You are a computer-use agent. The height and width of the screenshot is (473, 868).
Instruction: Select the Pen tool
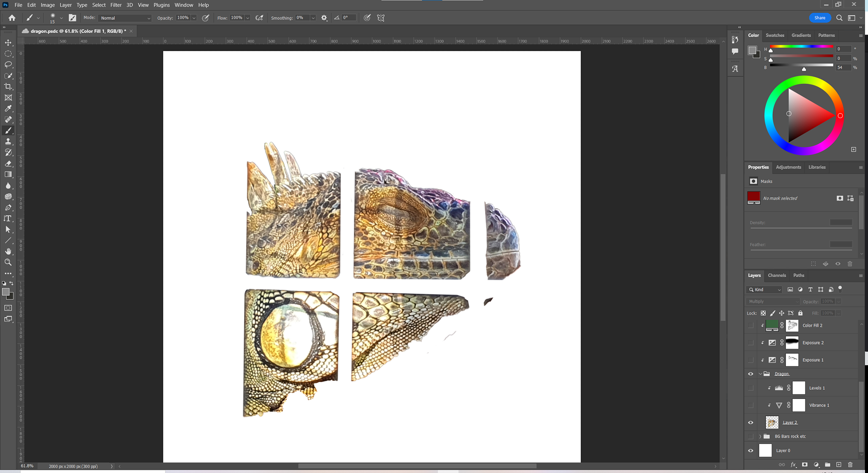[8, 208]
